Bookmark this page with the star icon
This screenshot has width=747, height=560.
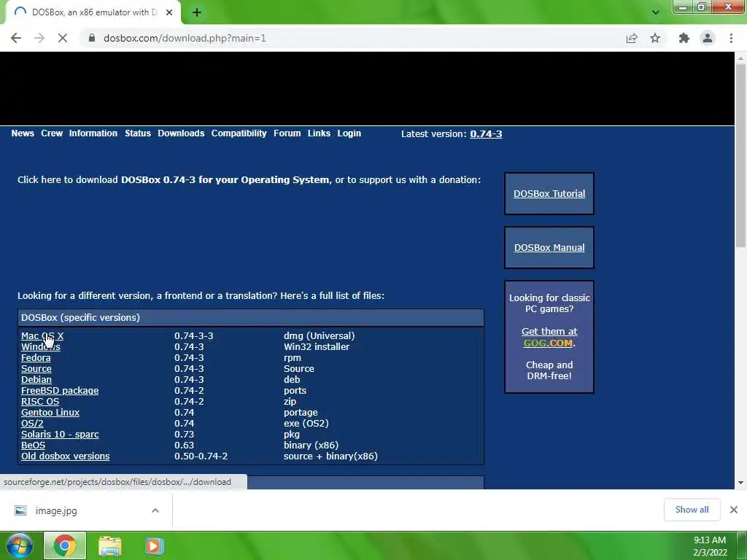coord(655,38)
